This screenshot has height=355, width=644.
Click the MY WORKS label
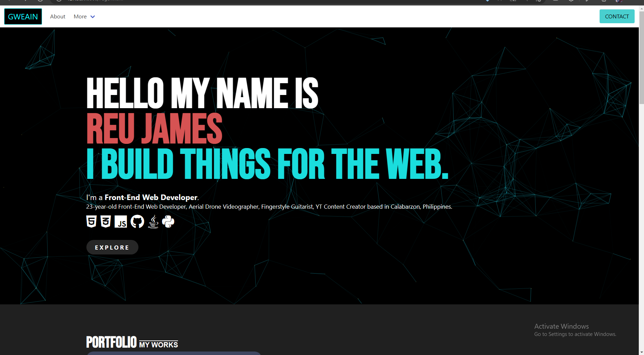tap(159, 345)
